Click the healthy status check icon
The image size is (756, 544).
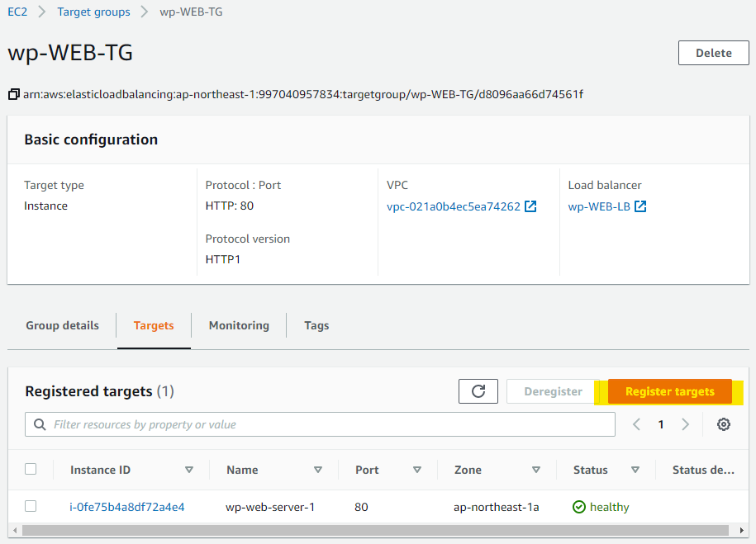click(x=578, y=507)
